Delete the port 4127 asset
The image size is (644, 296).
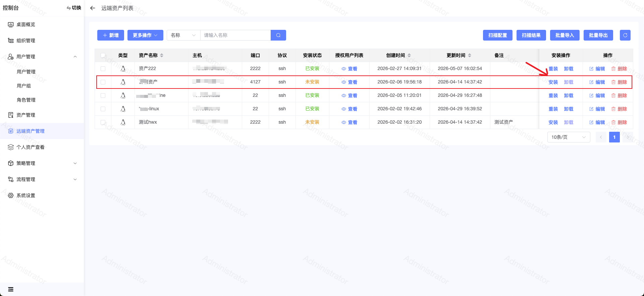point(619,82)
